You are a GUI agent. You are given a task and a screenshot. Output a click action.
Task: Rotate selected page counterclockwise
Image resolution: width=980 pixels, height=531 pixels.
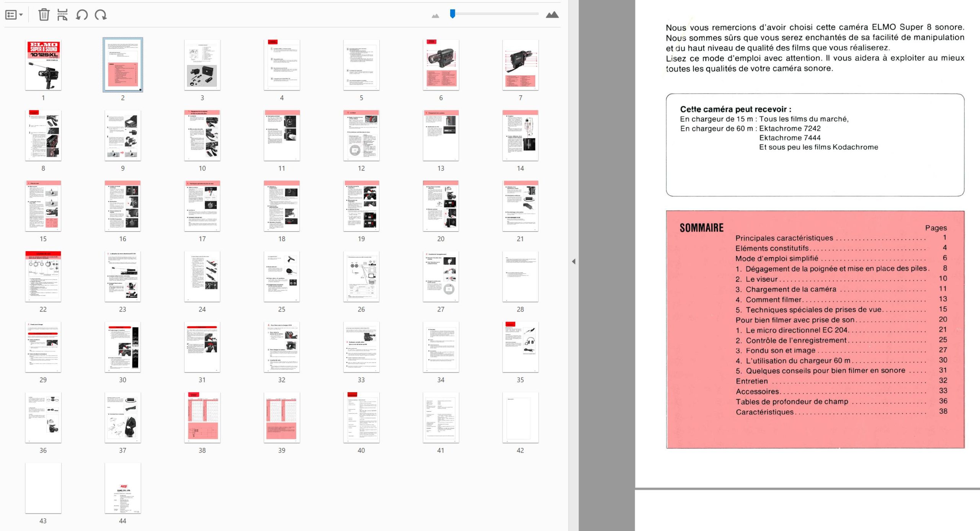tap(82, 15)
